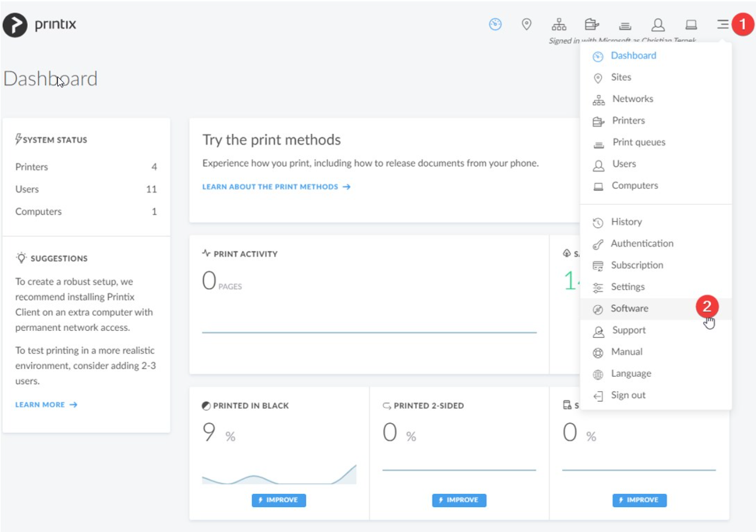756x532 pixels.
Task: Select the Print queues icon
Action: [625, 24]
